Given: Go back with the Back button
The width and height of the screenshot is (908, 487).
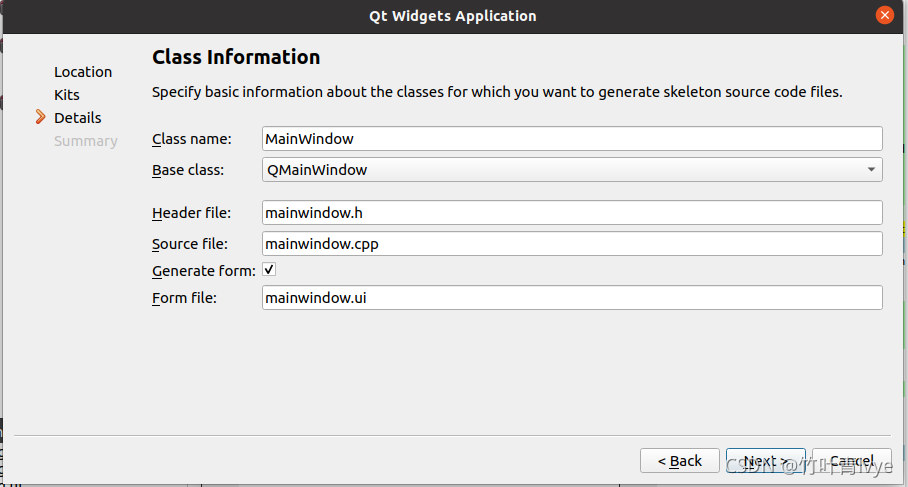Looking at the screenshot, I should tap(680, 461).
